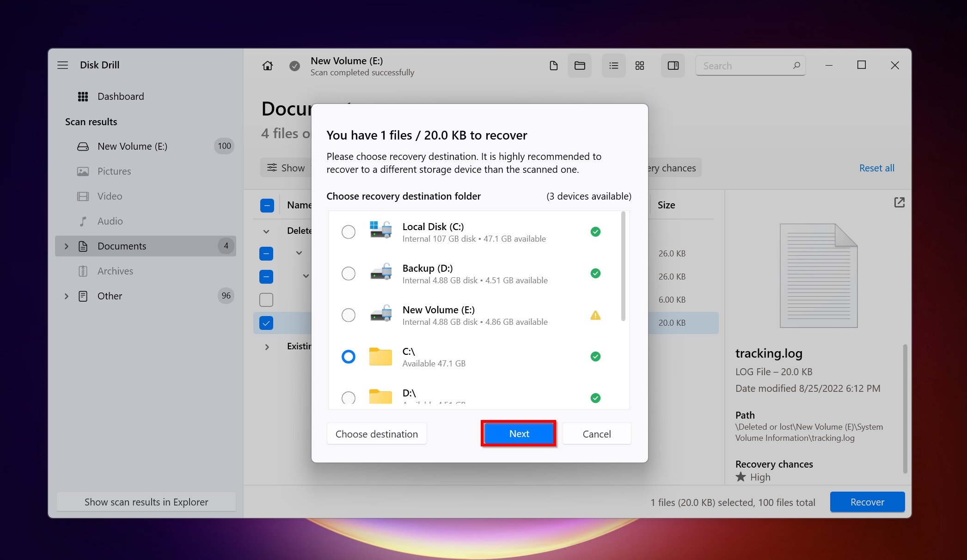Select grid view icon in toolbar
The height and width of the screenshot is (560, 967).
(640, 66)
